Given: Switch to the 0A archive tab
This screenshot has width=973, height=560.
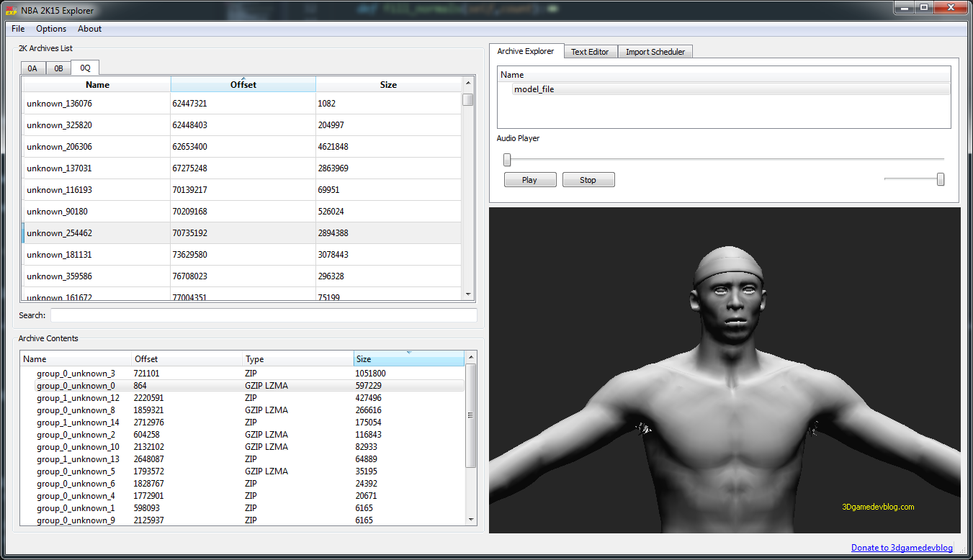Looking at the screenshot, I should click(32, 68).
